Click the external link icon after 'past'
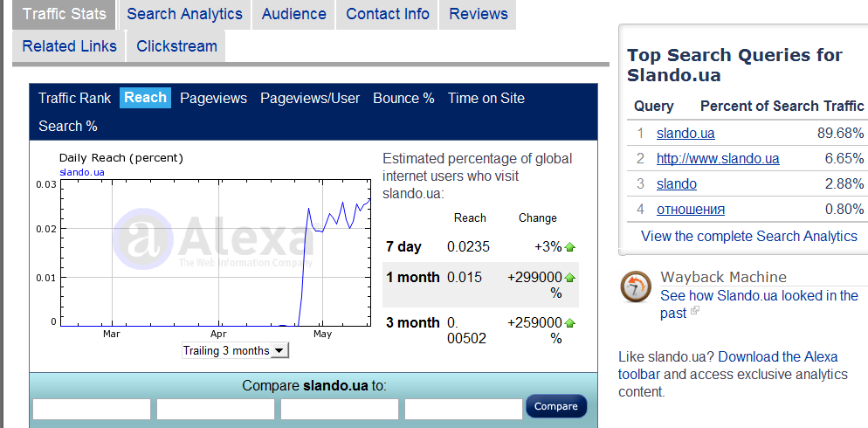Viewport: 868px width, 428px height. point(695,312)
